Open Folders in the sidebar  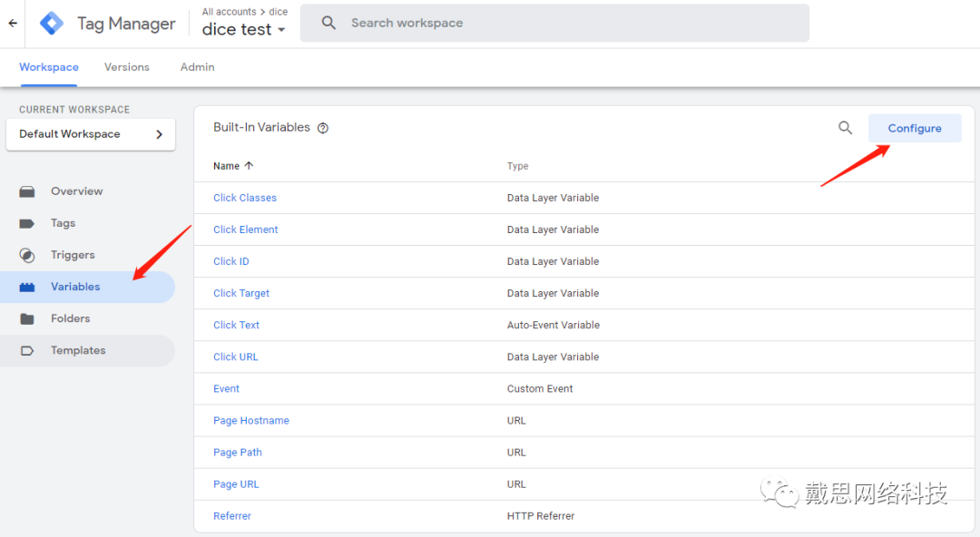point(70,318)
